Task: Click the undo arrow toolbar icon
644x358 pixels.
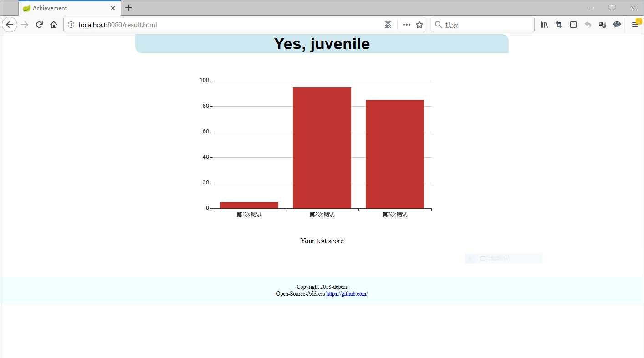Action: (x=588, y=25)
